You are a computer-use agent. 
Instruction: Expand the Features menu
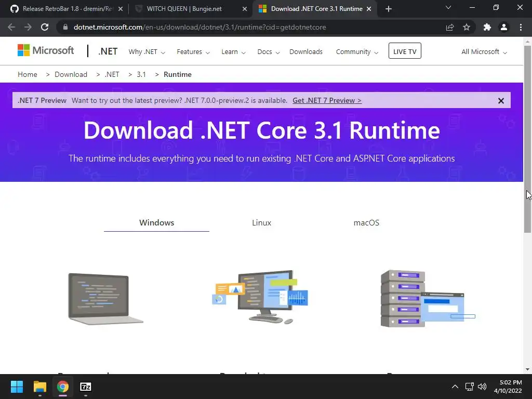pos(193,51)
